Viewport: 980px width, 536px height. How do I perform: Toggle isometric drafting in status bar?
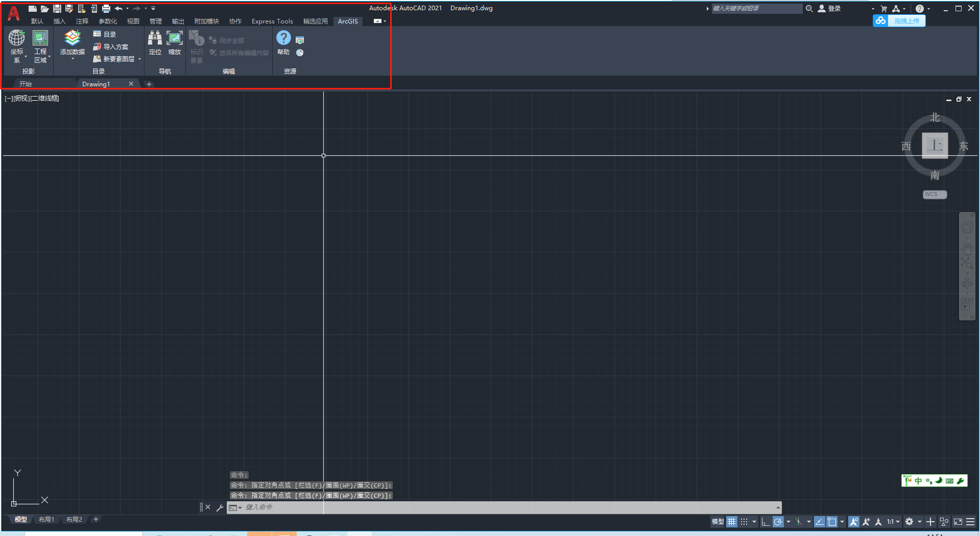click(799, 522)
